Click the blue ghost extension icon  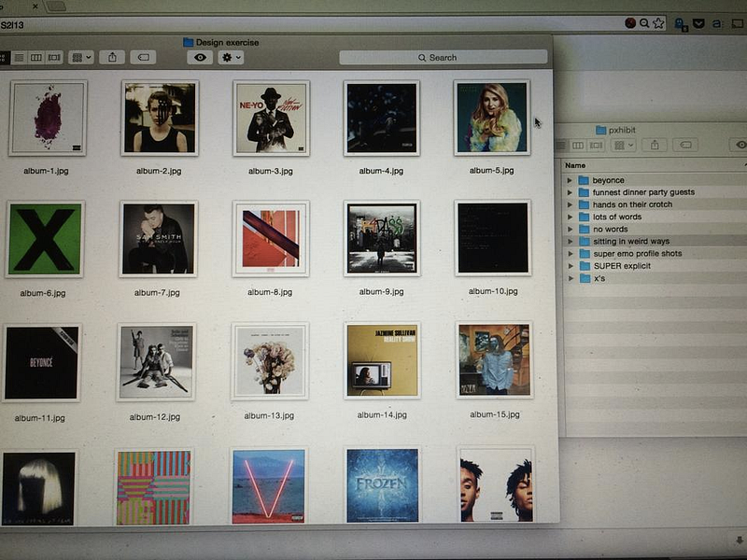click(682, 24)
